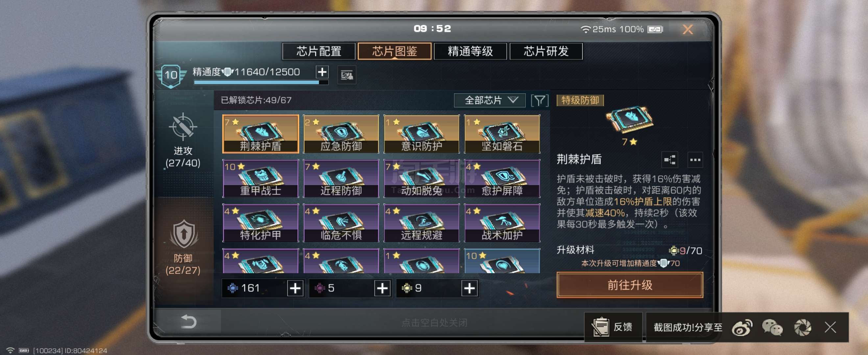Open the 反馈 feedback button
This screenshot has width=868, height=355.
(613, 327)
